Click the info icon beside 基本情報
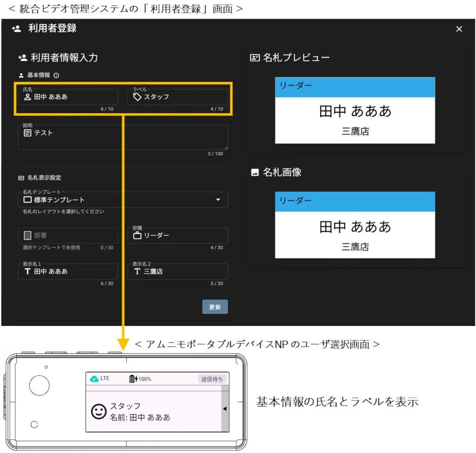This screenshot has width=476, height=453. 56,75
